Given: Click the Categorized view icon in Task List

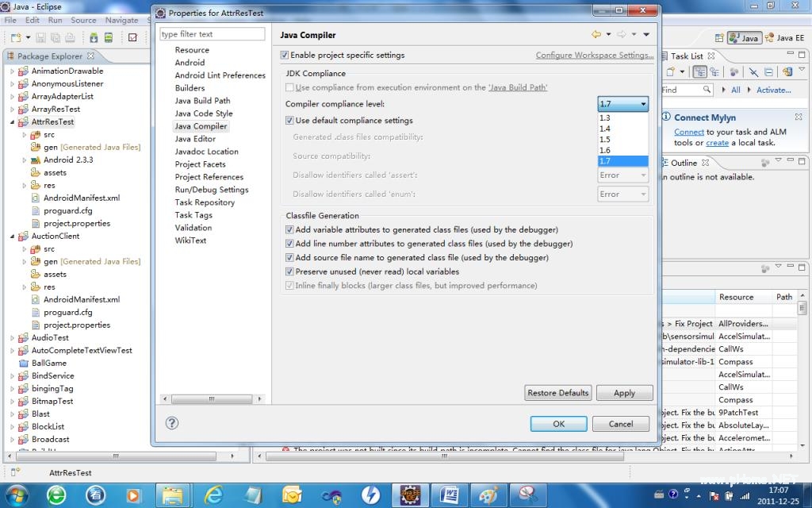Looking at the screenshot, I should pyautogui.click(x=699, y=72).
